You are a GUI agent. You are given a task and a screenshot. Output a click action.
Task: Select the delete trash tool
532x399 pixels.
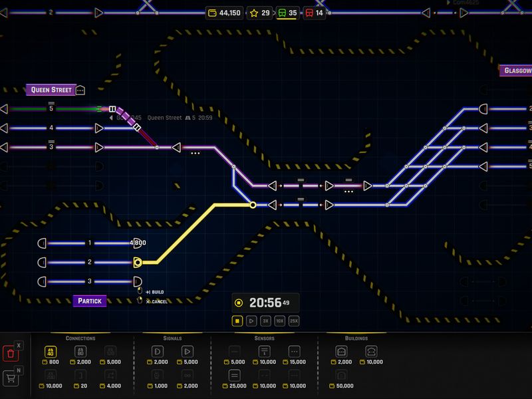pos(11,353)
